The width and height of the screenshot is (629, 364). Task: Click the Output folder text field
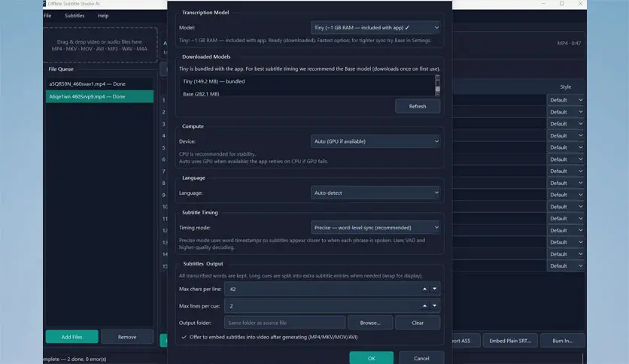point(285,323)
